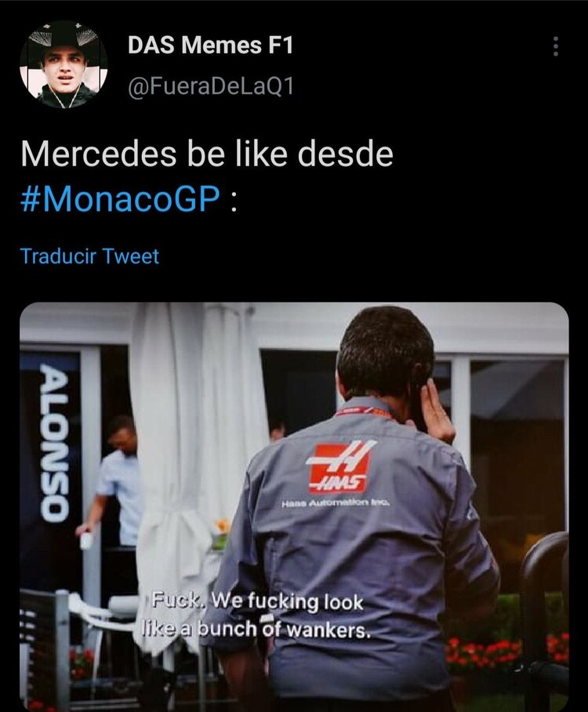Open the @FueraDeLaQ1 handle
The width and height of the screenshot is (588, 712).
tap(211, 85)
